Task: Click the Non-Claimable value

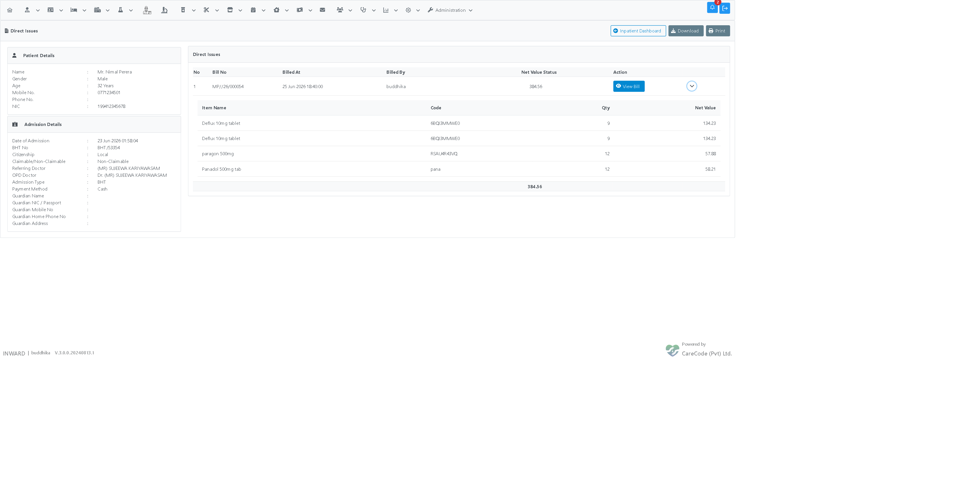Action: click(113, 162)
